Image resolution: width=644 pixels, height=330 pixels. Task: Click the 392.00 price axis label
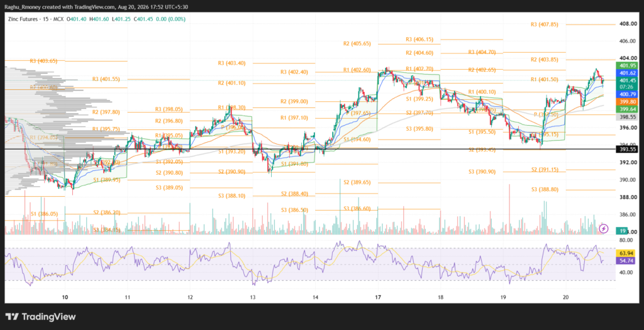[x=628, y=162]
